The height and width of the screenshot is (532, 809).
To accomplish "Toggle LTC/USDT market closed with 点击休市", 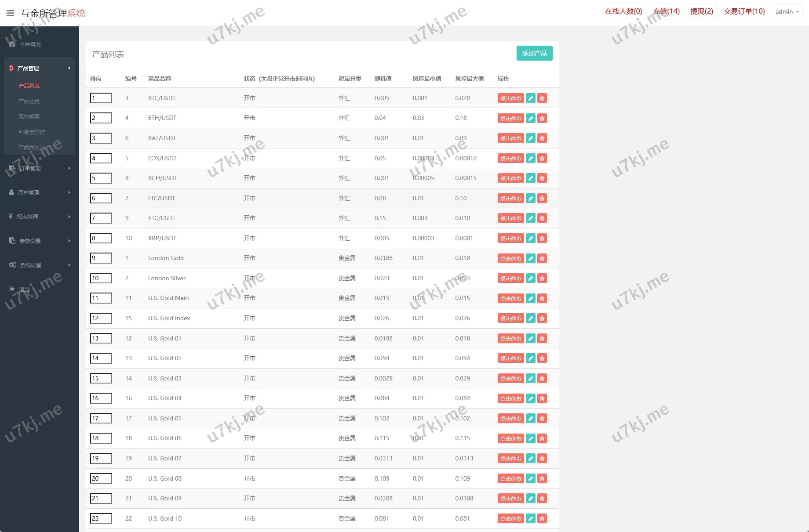I will [510, 198].
